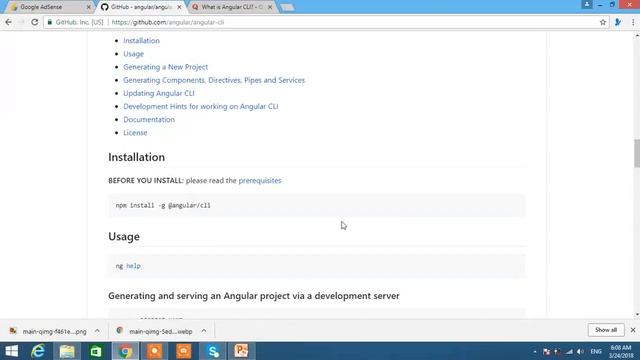
Task: Open the network status tray icon
Action: point(569,351)
